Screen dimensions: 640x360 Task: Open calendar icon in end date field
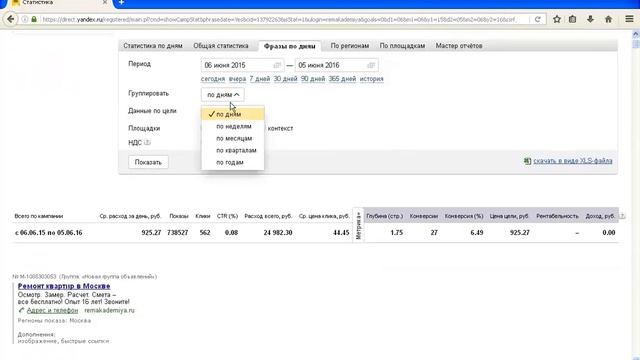coord(371,65)
